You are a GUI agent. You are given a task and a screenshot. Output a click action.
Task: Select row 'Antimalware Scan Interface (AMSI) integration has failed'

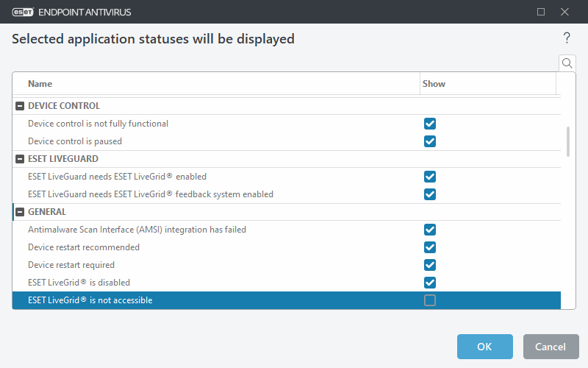287,230
